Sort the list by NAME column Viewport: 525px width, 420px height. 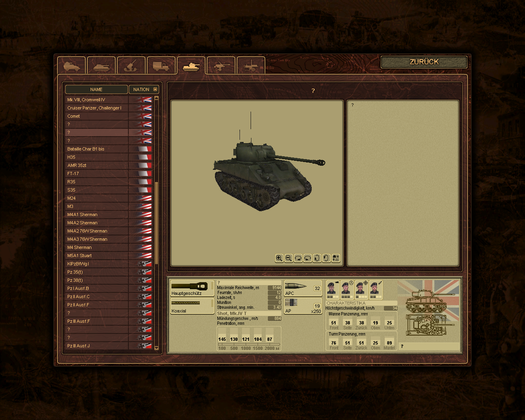96,89
